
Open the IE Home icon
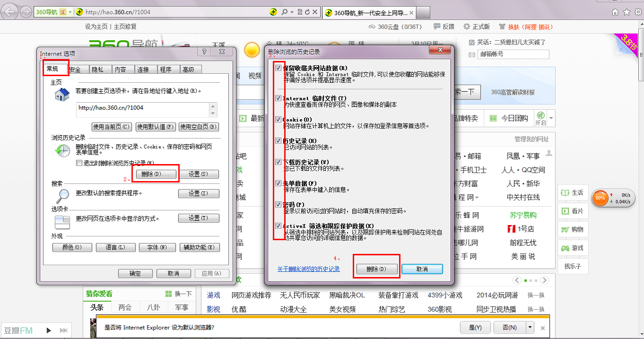(615, 12)
